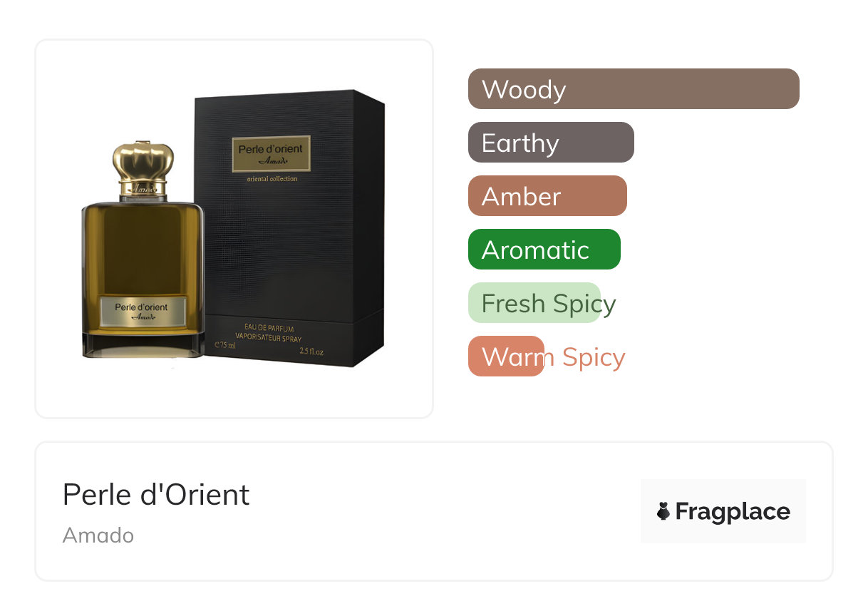The height and width of the screenshot is (616, 868).
Task: Open the perfume bottle image
Action: coord(143,250)
